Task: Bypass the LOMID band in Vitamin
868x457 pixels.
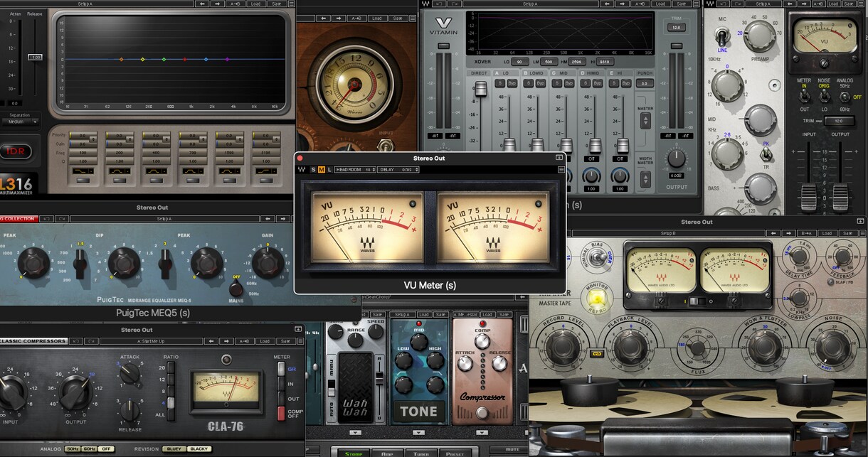Action: coord(540,83)
